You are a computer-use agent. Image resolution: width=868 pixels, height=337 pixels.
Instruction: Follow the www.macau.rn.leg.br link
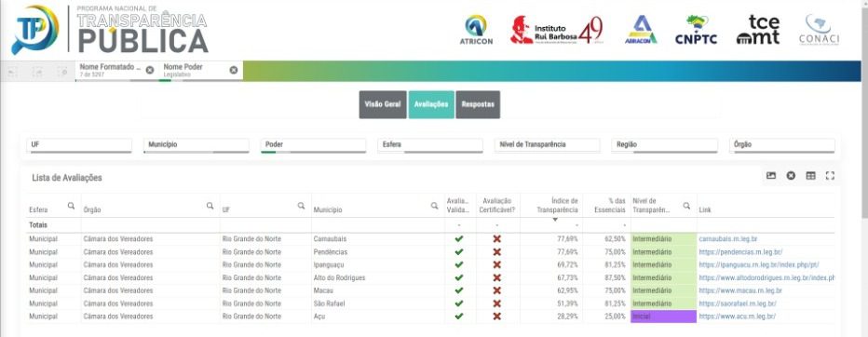coord(740,290)
